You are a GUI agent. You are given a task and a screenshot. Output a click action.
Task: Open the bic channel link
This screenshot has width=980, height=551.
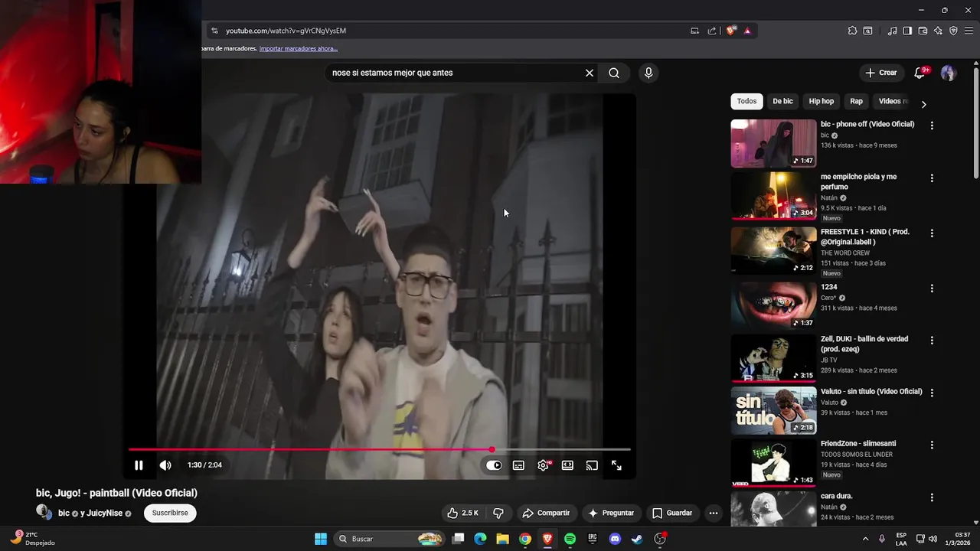64,513
